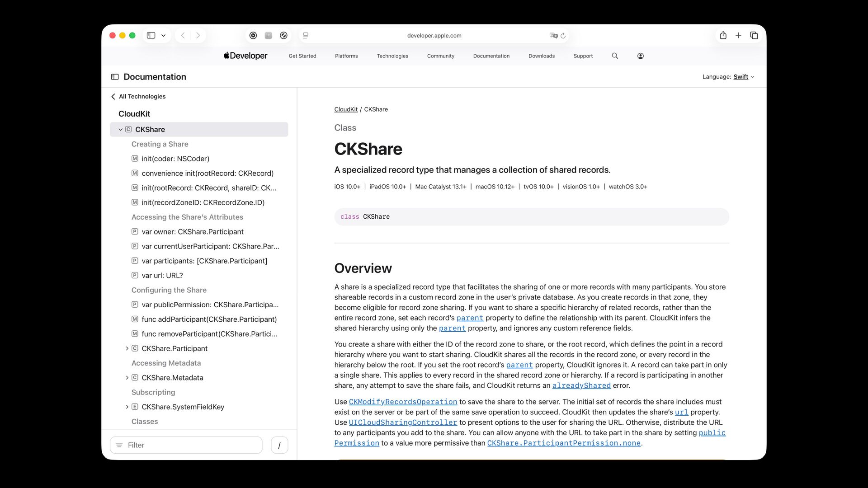Screen dimensions: 868x488
Task: Click the reload page icon
Action: (x=563, y=36)
